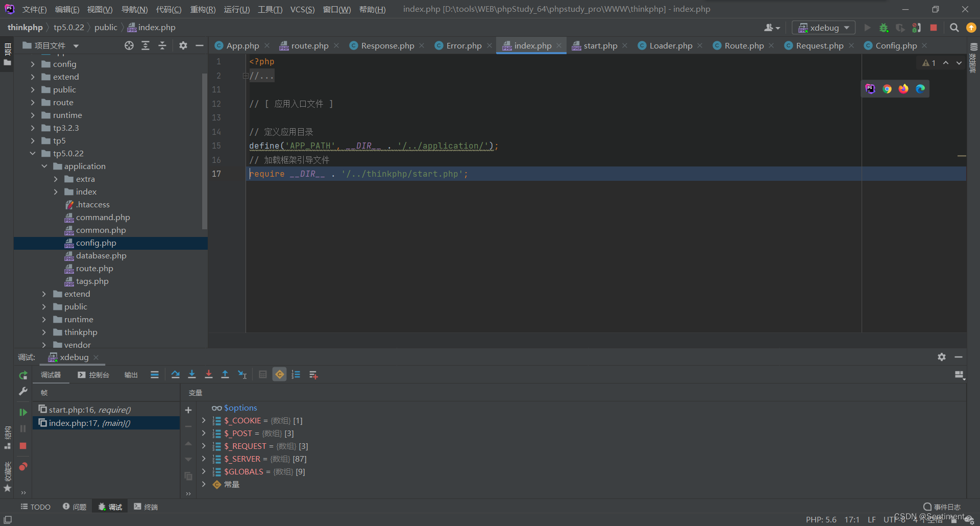980x526 pixels.
Task: Toggle sort variables numbered list icon
Action: [296, 375]
